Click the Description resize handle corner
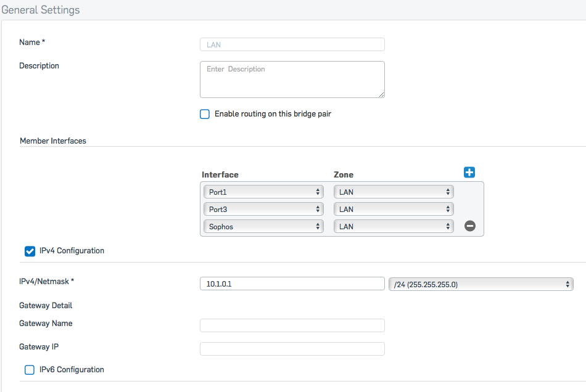Viewport: 586px width, 392px height. pyautogui.click(x=381, y=94)
